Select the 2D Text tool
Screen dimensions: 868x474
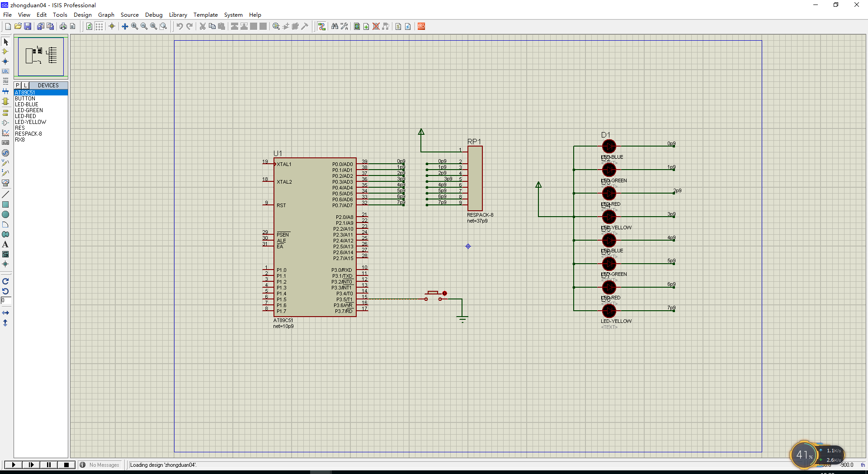tap(5, 244)
